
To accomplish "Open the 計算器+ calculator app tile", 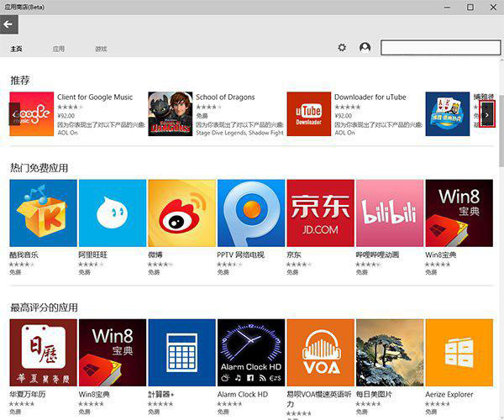I will [181, 353].
